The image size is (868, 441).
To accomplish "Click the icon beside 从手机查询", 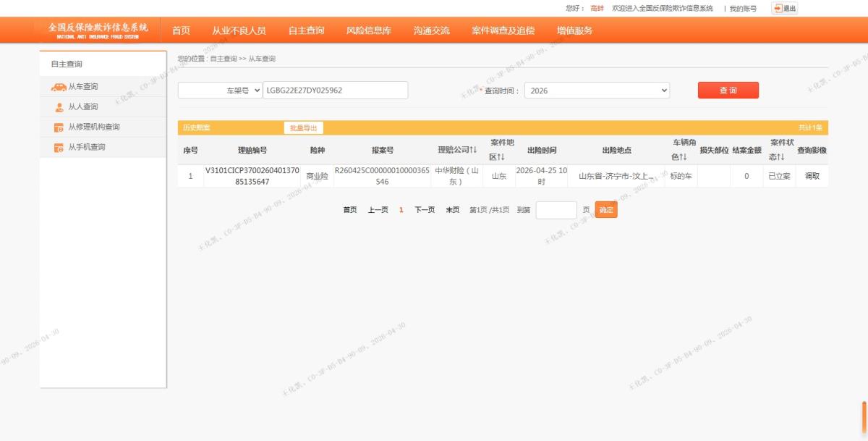I will coord(59,148).
